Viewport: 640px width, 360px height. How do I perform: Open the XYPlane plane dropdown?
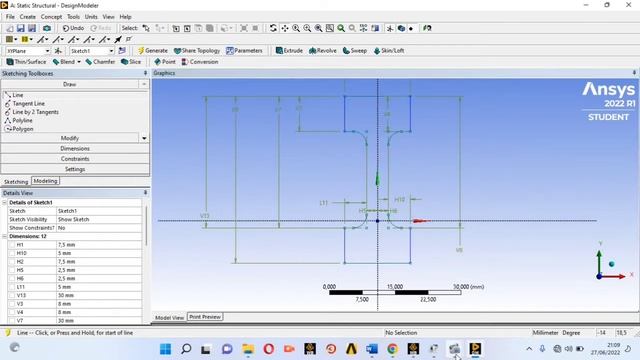(x=47, y=51)
